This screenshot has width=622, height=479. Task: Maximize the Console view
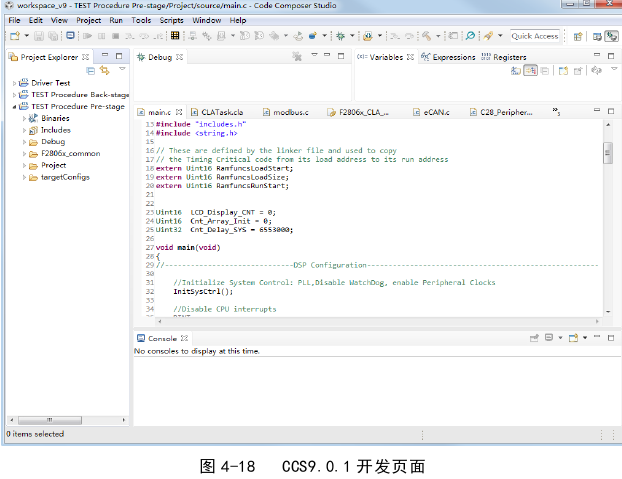point(611,338)
